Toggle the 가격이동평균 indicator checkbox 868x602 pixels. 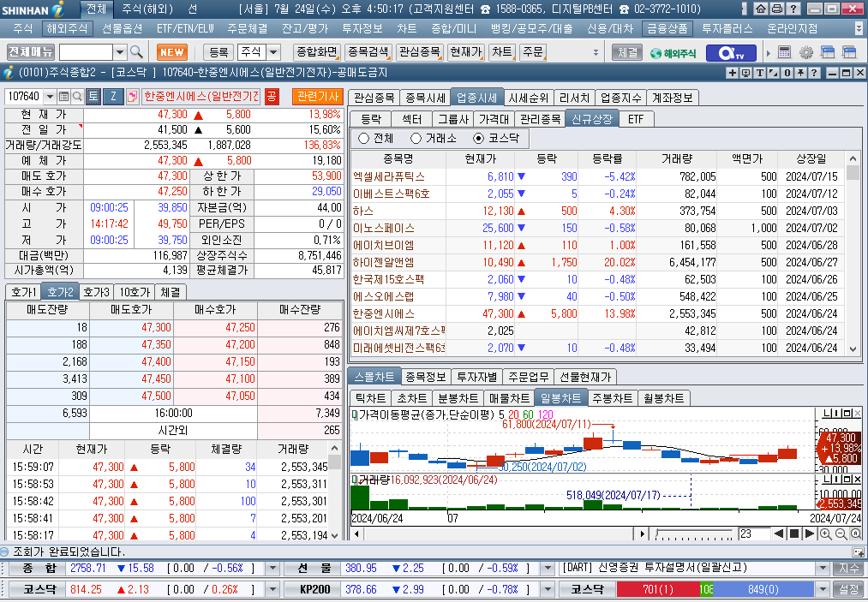tap(354, 414)
